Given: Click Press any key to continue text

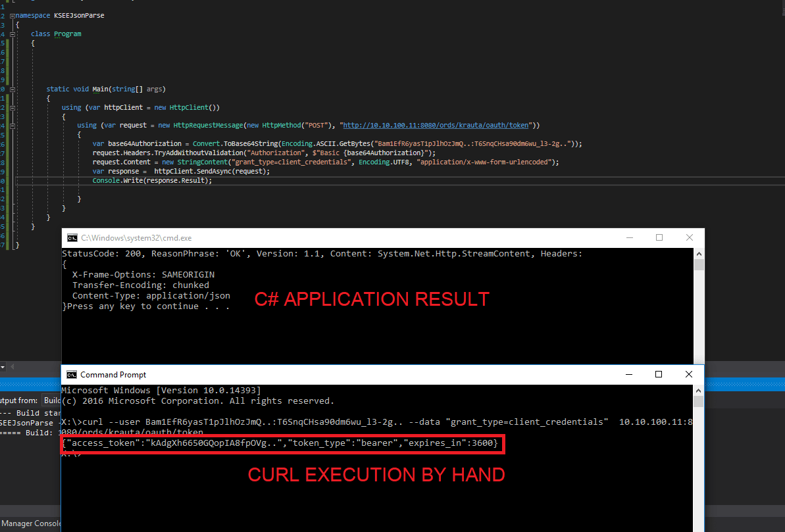Looking at the screenshot, I should tap(148, 306).
